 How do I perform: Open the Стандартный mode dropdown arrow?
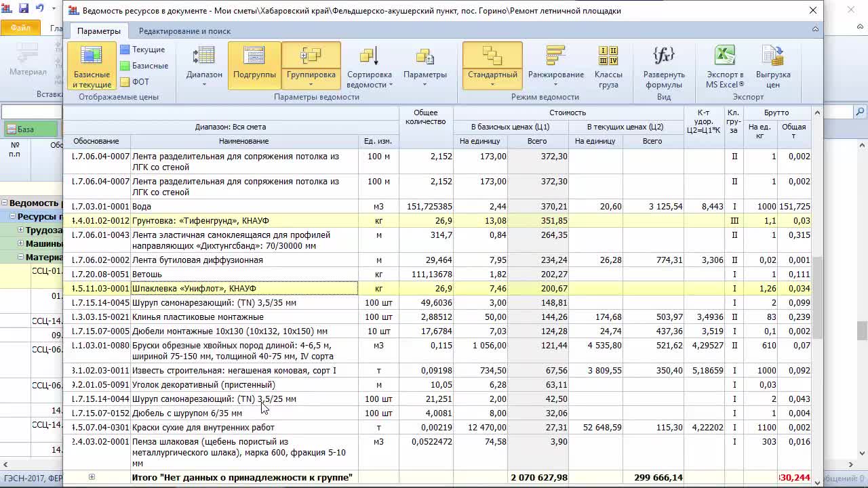point(492,85)
